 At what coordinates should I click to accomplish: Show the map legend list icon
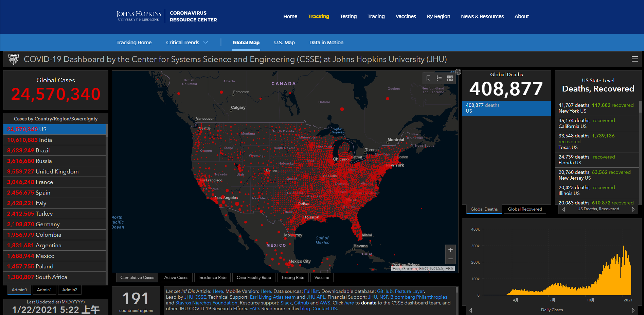[439, 78]
